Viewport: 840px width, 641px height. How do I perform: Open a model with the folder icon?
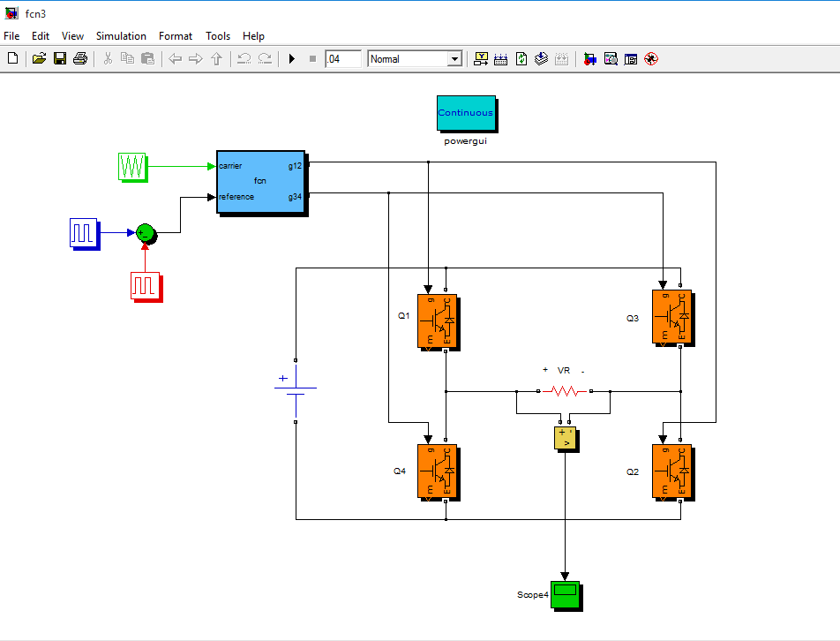coord(39,59)
